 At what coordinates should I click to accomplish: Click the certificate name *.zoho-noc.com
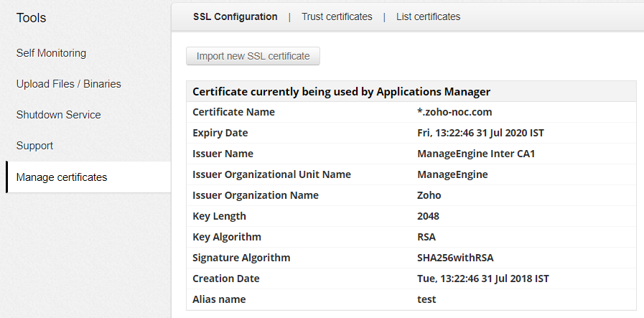(454, 112)
